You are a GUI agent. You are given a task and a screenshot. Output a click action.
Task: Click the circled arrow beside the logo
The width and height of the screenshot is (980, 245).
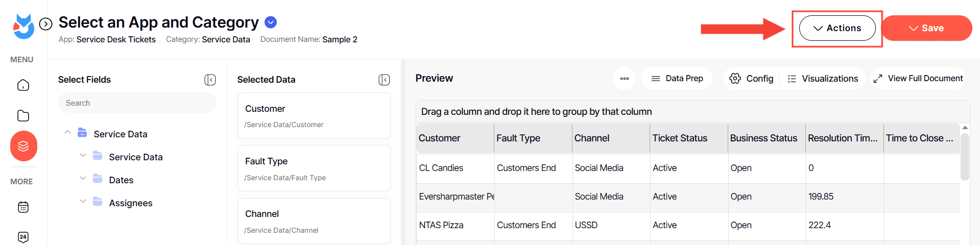(46, 24)
